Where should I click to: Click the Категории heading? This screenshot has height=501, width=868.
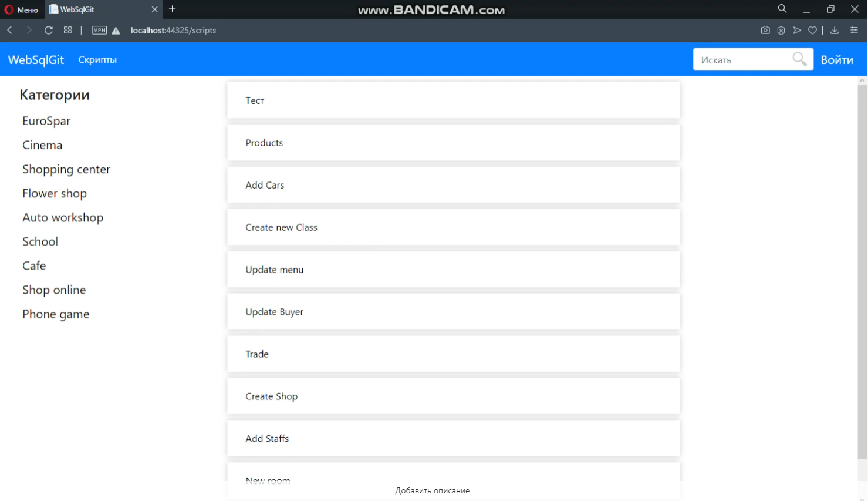pos(55,95)
